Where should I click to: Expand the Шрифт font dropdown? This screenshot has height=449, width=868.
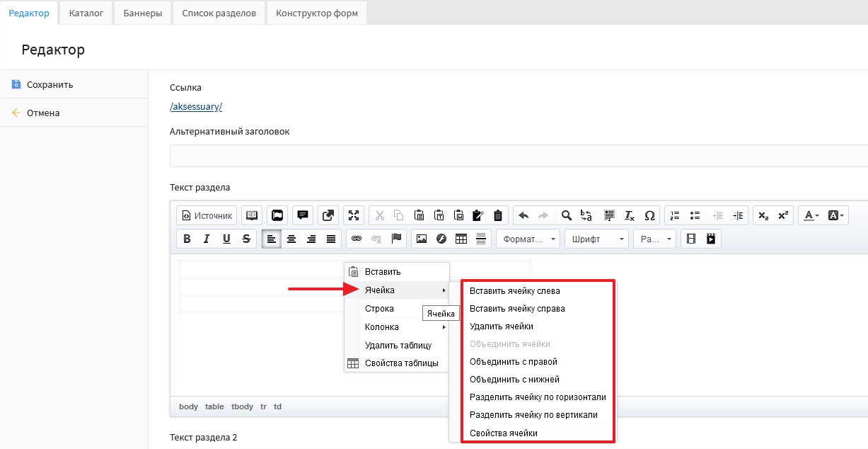[596, 239]
